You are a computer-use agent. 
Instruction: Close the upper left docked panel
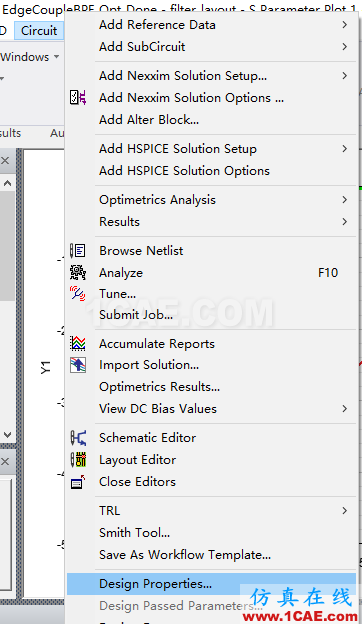(5, 161)
